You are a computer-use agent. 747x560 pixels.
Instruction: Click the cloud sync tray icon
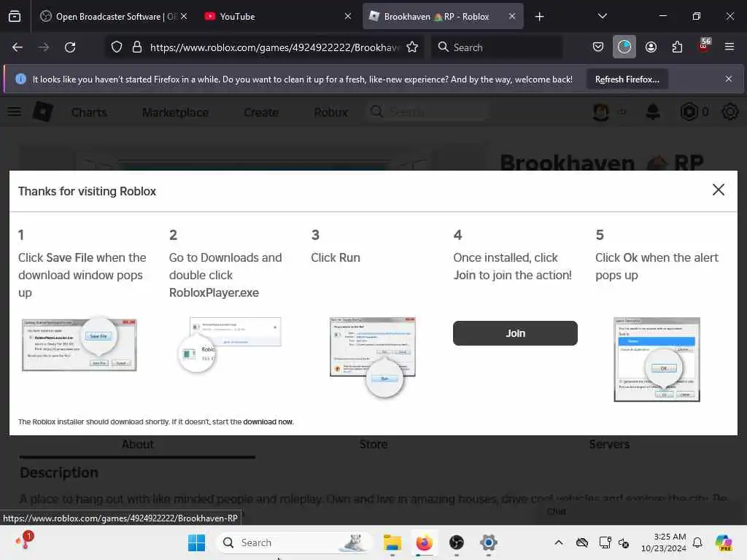[x=581, y=542]
